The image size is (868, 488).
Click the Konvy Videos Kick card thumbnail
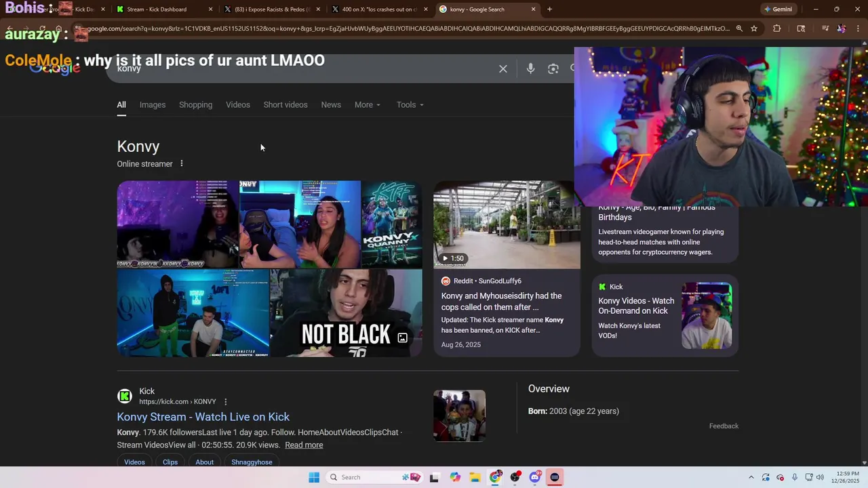(x=707, y=316)
